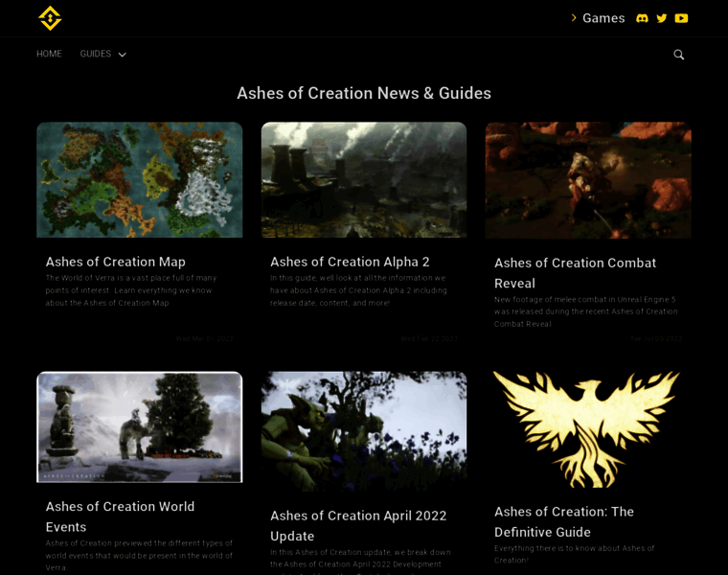This screenshot has width=728, height=575.
Task: Expand the GUIDES dropdown chevron
Action: coord(122,55)
